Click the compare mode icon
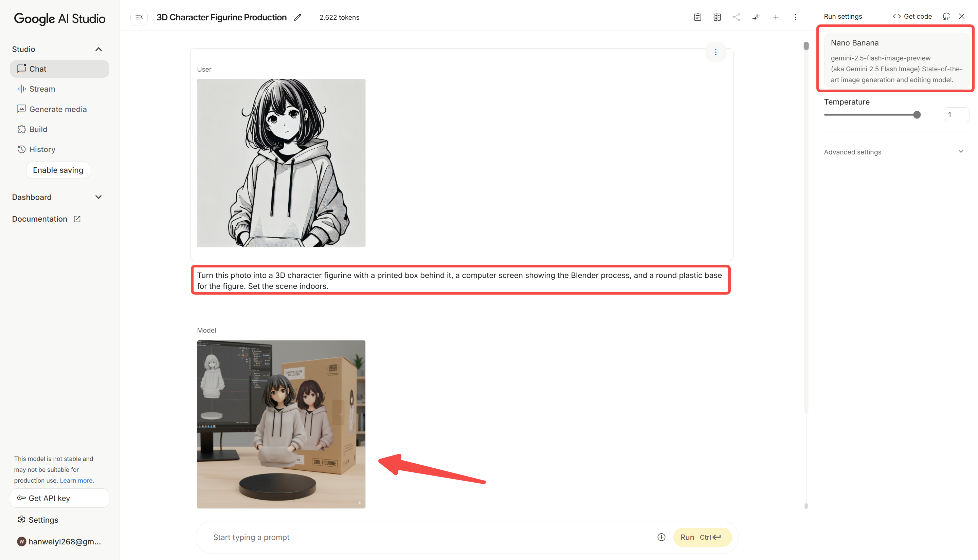The height and width of the screenshot is (560, 978). point(717,17)
